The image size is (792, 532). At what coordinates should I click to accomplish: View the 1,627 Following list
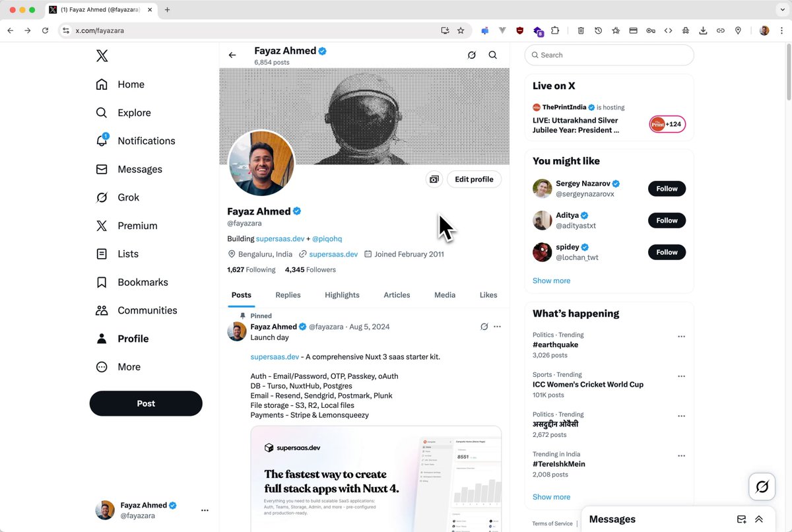coord(251,270)
